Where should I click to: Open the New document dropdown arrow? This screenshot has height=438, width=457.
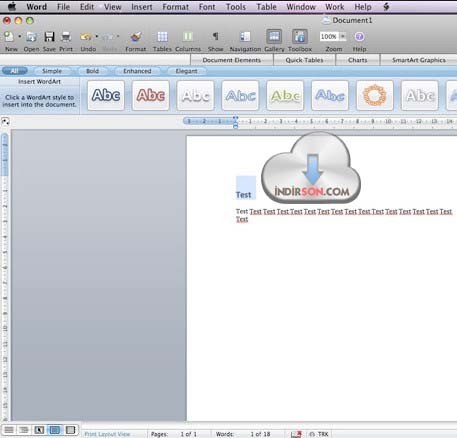click(x=19, y=36)
